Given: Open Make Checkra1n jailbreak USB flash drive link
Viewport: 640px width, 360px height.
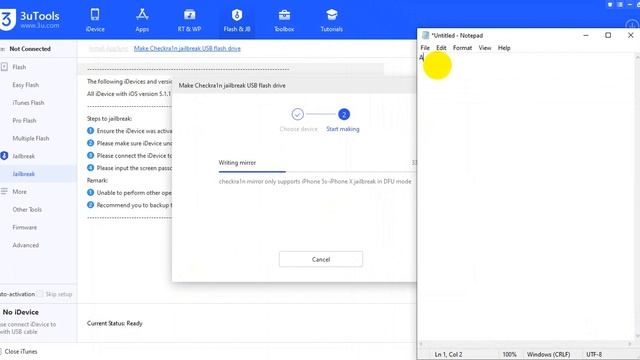Looking at the screenshot, I should (x=187, y=49).
